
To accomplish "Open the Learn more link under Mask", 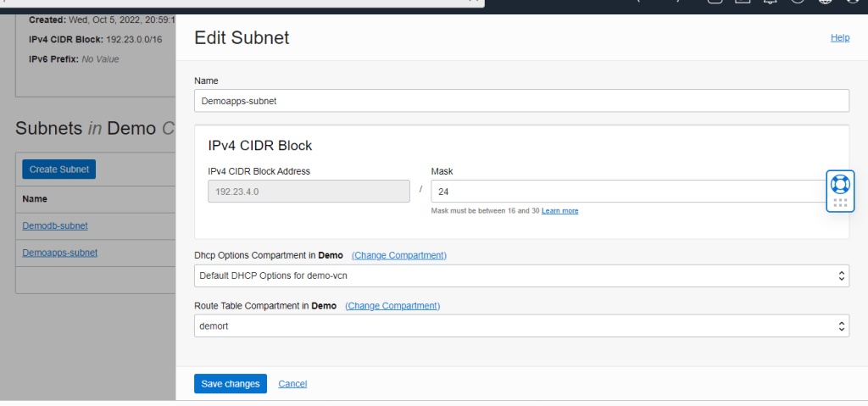I will coord(559,210).
